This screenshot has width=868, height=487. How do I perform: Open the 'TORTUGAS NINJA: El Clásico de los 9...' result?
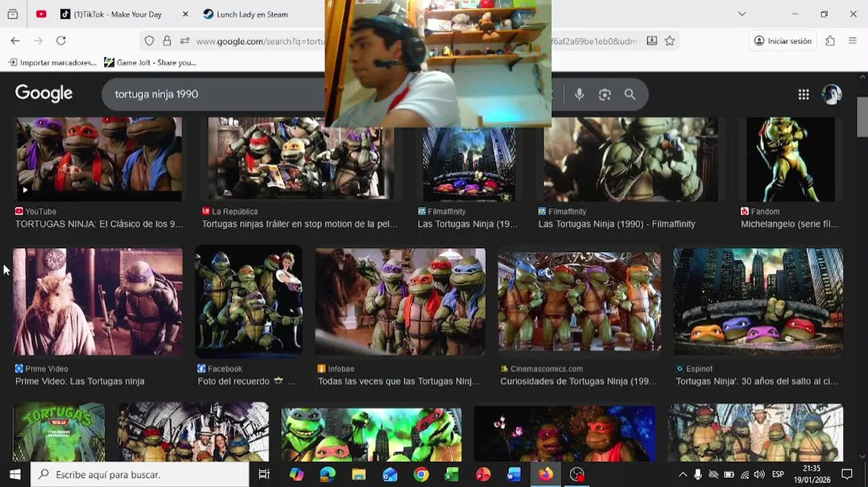click(x=99, y=224)
